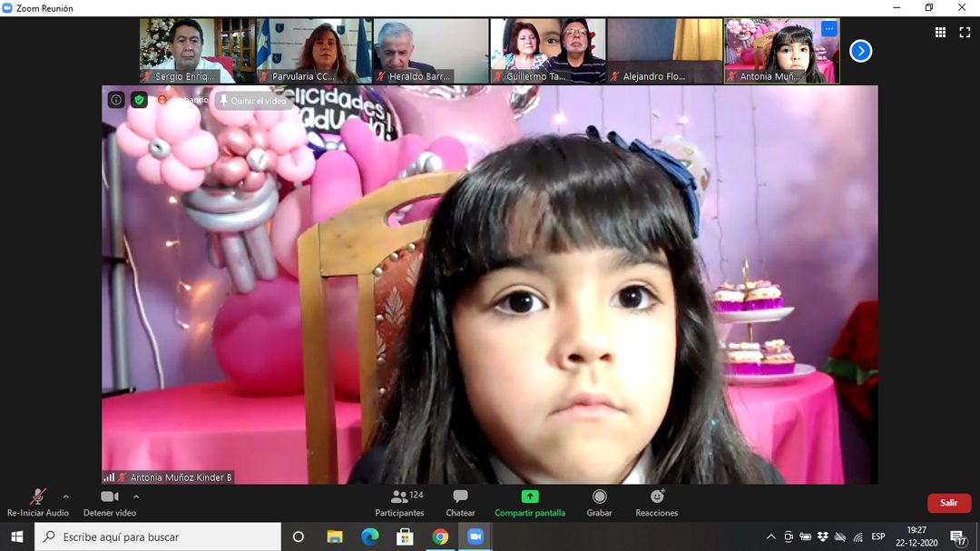Start recording with the Grabar button
The image size is (980, 551).
coord(599,503)
